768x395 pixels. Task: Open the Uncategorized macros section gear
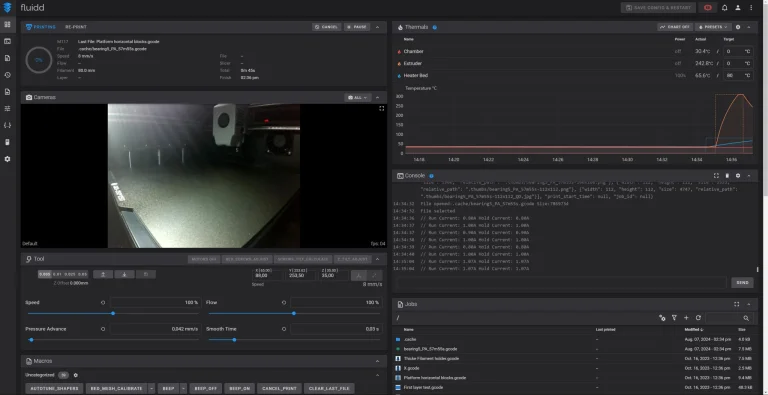tap(75, 375)
